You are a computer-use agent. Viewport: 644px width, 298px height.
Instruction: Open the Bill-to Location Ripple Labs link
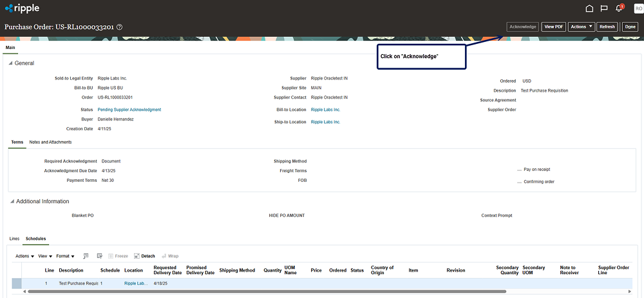[x=326, y=110]
